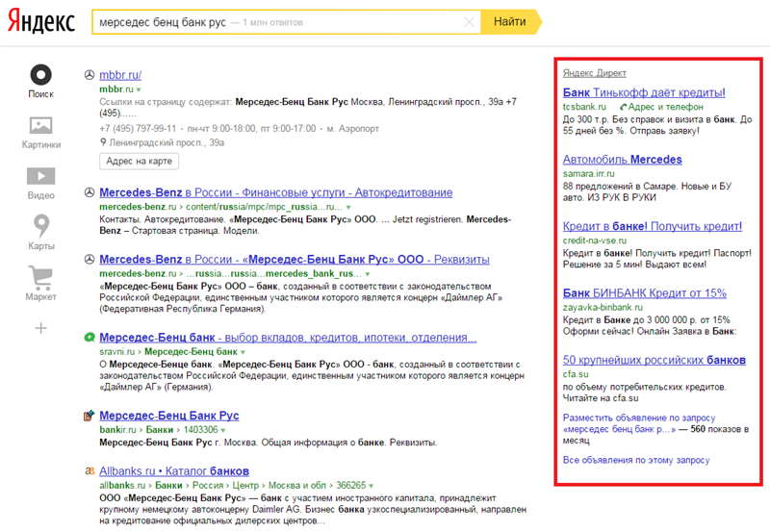Open the Карты map pin icon

(40, 226)
